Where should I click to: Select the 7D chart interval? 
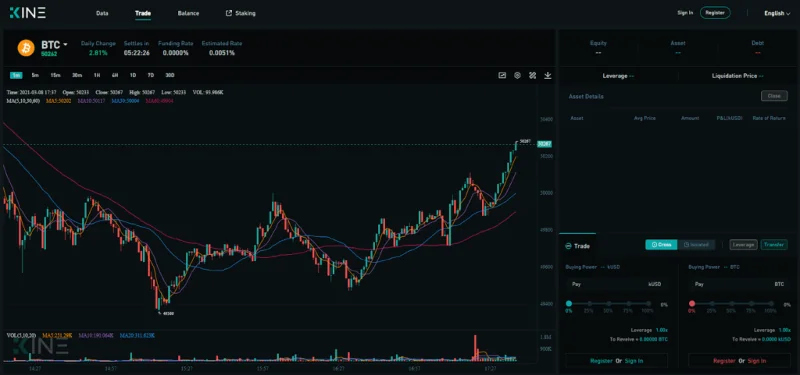coord(151,75)
